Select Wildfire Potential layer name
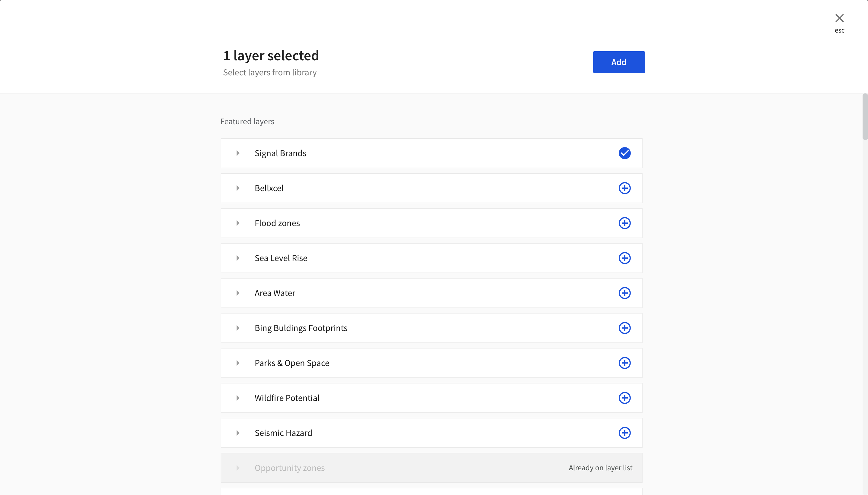 tap(287, 398)
